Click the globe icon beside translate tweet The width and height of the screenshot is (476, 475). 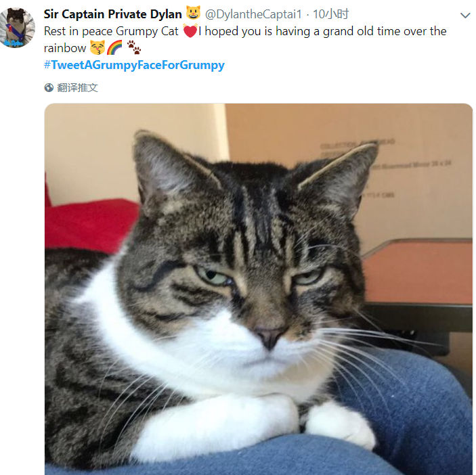tap(49, 88)
